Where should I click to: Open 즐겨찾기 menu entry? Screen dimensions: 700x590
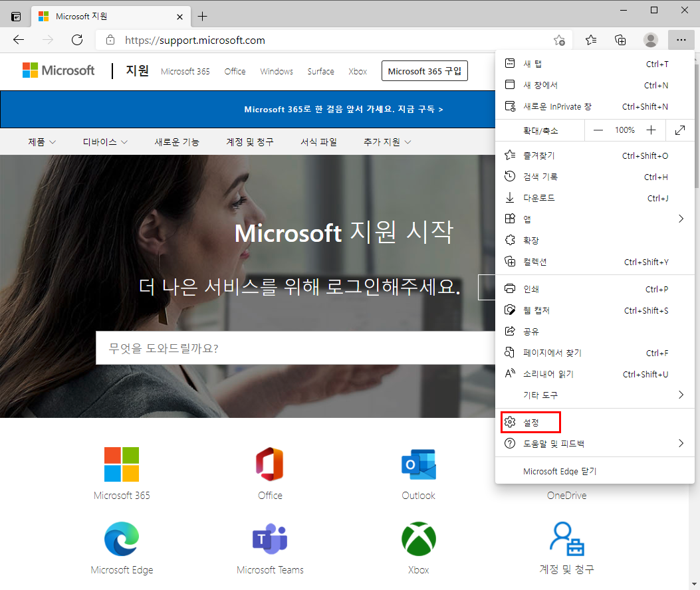point(595,155)
